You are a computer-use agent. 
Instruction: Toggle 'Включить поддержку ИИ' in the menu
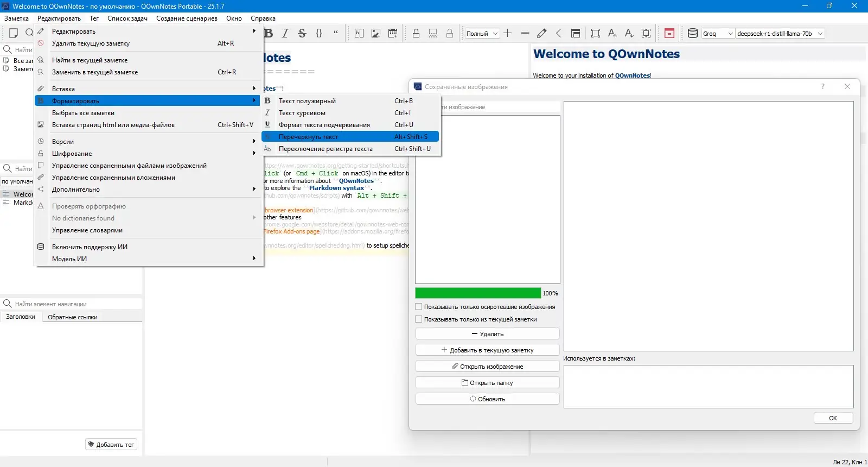[x=149, y=247]
